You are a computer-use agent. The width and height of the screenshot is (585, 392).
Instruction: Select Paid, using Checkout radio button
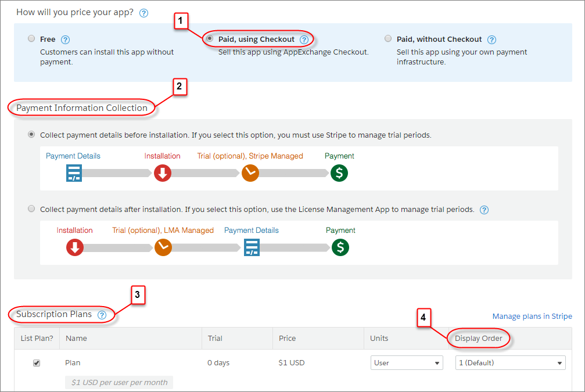[210, 38]
